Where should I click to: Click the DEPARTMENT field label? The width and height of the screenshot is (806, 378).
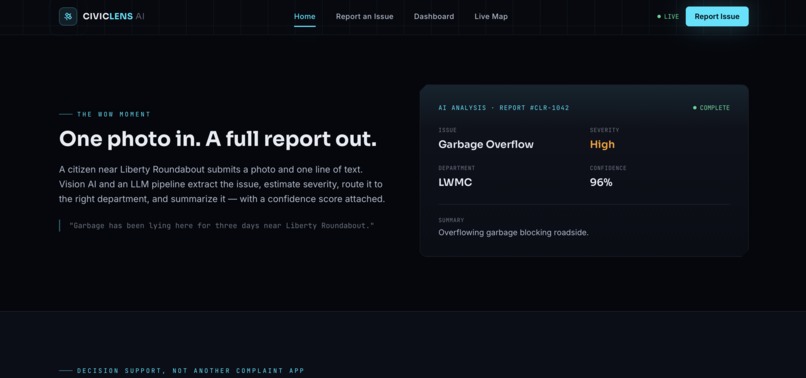456,168
